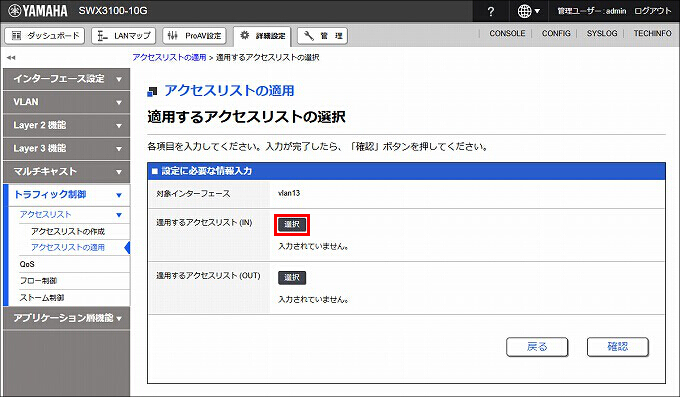
Task: Select the 詳細設定 tab
Action: coord(262,36)
